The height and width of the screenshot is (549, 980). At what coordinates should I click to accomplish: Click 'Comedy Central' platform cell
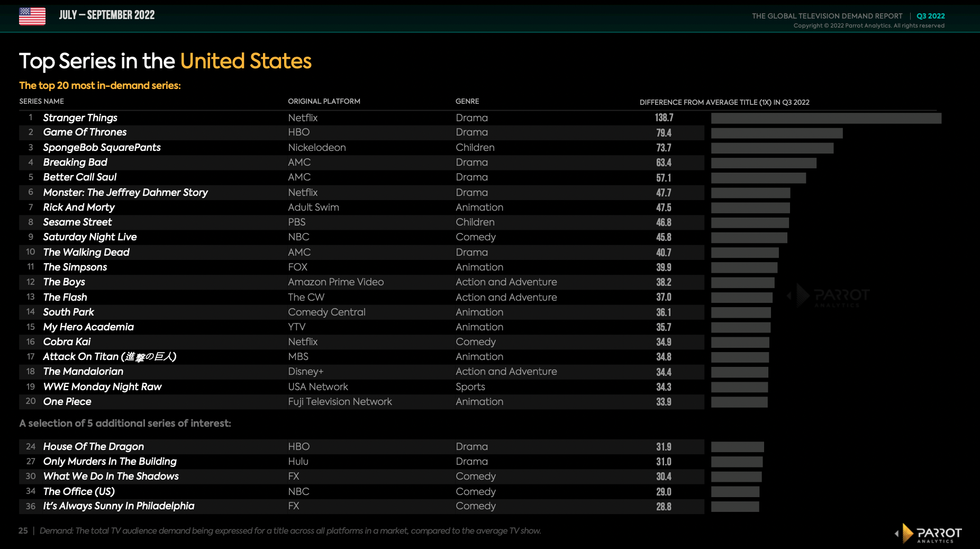pos(326,312)
